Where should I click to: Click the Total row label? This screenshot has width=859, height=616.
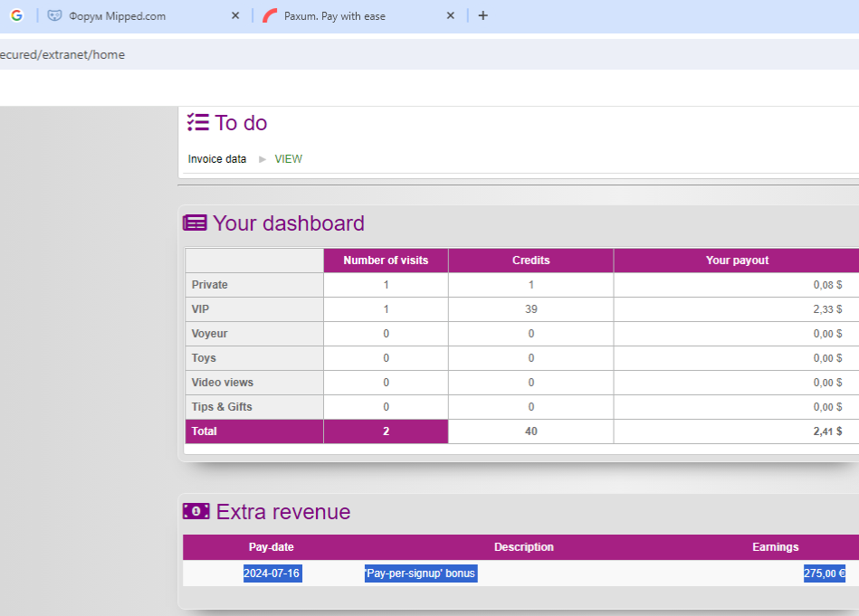[x=205, y=431]
